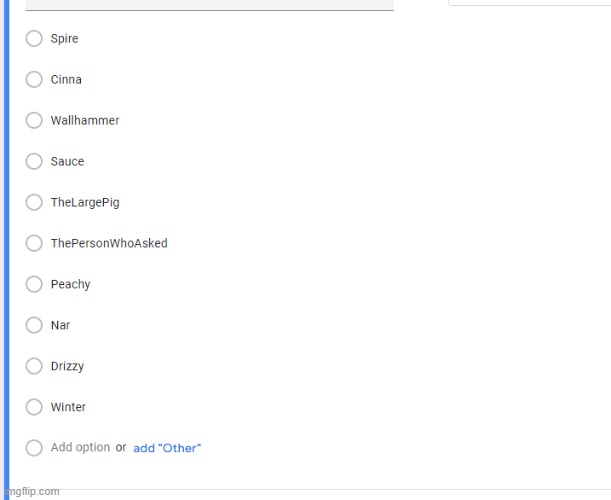This screenshot has width=611, height=500.
Task: Choose ThePersonWhoAsked radio button
Action: pyautogui.click(x=34, y=244)
